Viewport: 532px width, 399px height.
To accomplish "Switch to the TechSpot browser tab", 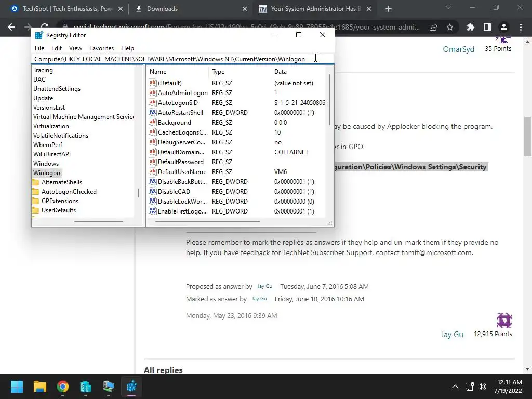I will (x=67, y=9).
